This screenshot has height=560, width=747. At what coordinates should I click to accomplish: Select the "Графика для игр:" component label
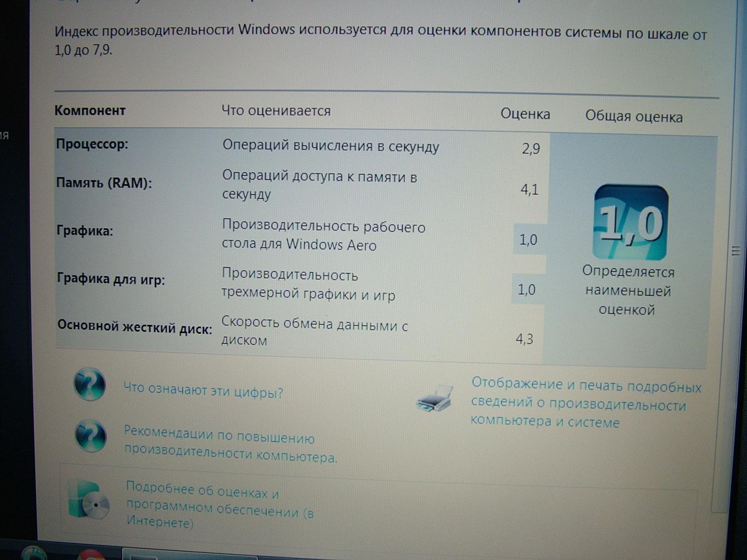click(x=111, y=280)
